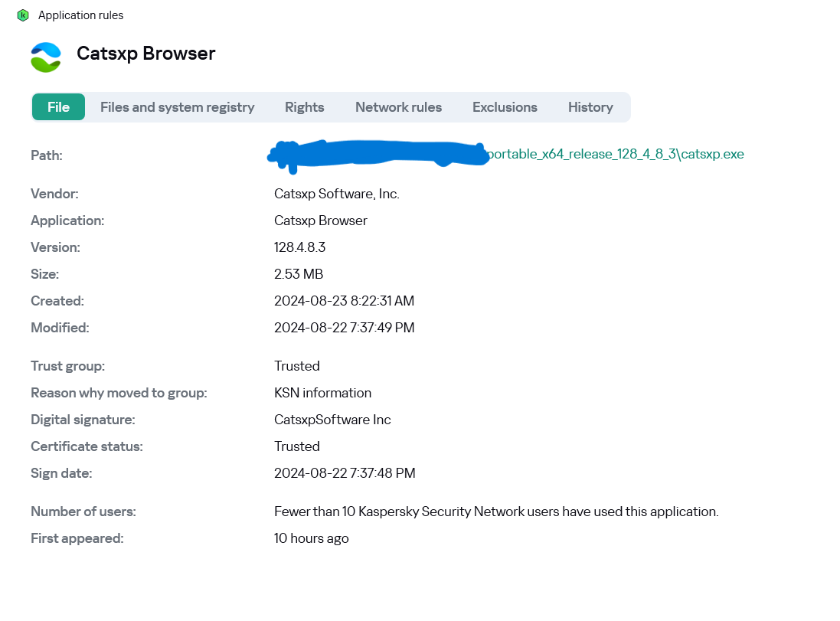
Task: Click the 'Modified:' label
Action: click(60, 328)
